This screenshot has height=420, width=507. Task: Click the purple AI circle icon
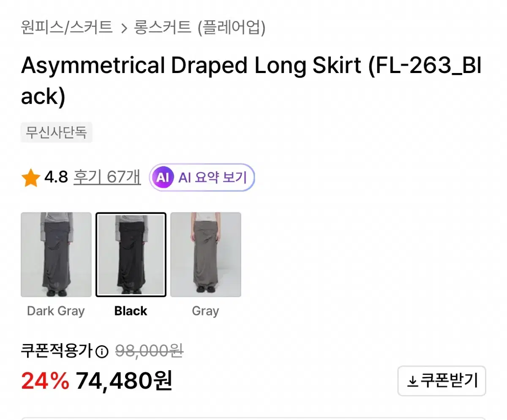tap(163, 178)
